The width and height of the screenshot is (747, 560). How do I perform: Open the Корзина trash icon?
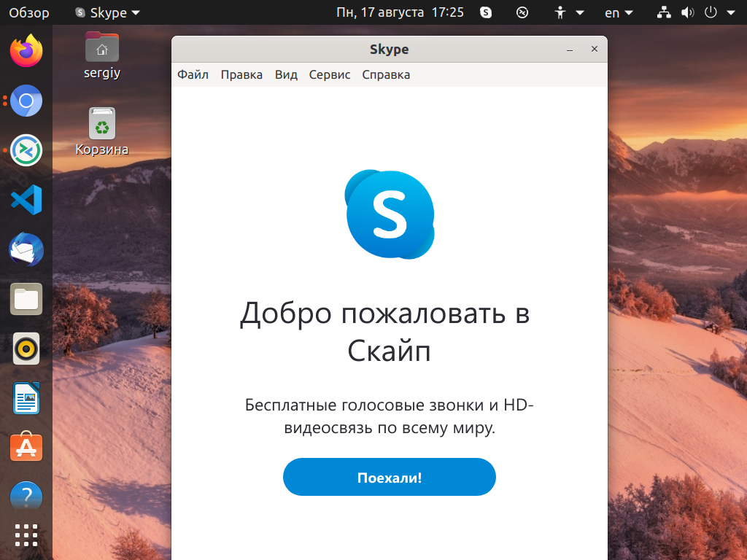tap(102, 131)
